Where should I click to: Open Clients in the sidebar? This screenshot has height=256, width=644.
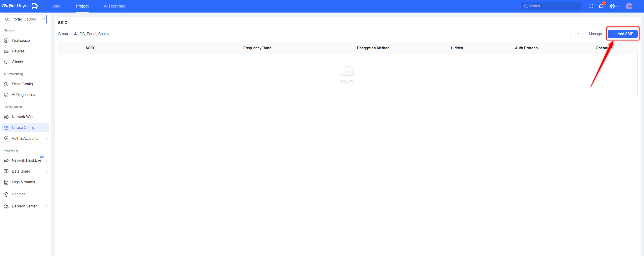tap(17, 62)
